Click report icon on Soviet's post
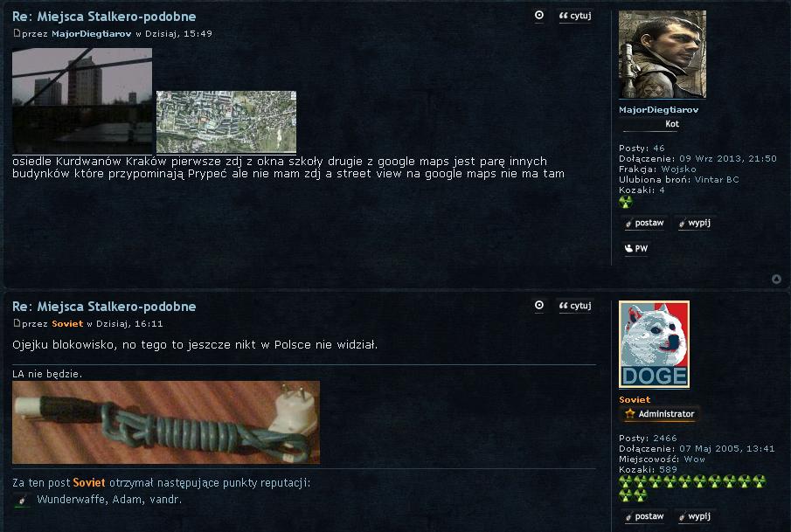Screen dimensions: 791x532 coord(539,306)
